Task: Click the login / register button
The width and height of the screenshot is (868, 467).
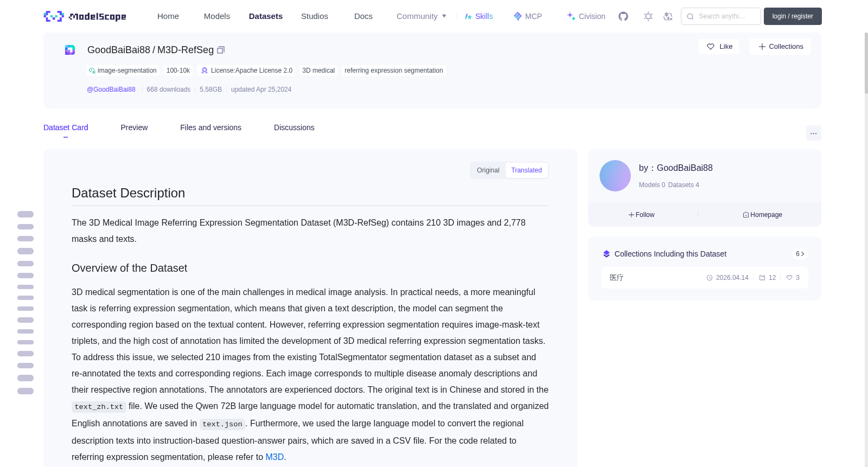Action: (793, 16)
